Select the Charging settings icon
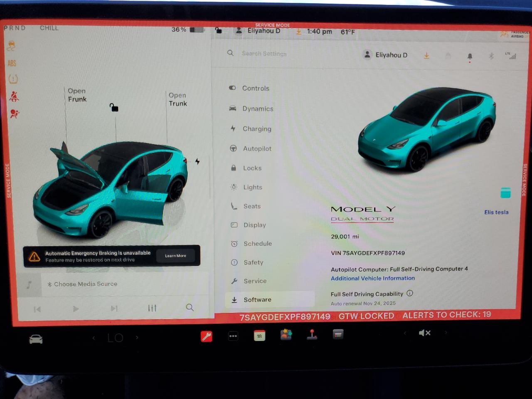532x399 pixels. coord(233,129)
